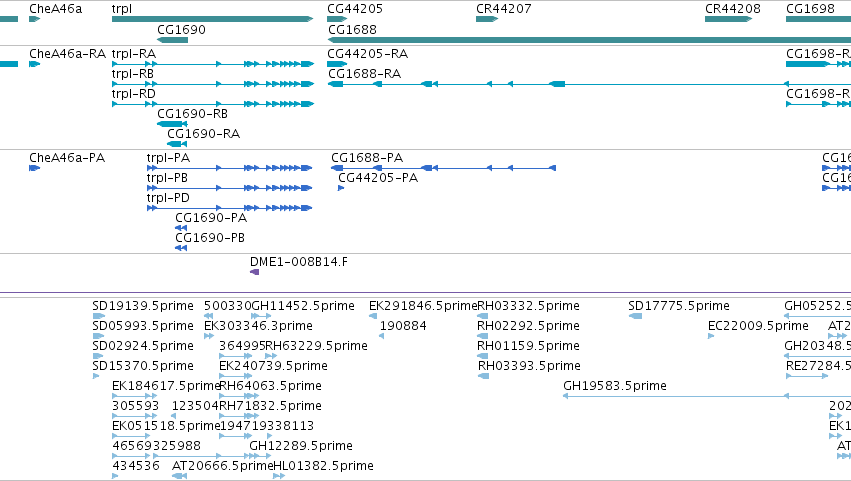851x481 pixels.
Task: Select the SD17775.5prime EST
Action: [x=636, y=316]
